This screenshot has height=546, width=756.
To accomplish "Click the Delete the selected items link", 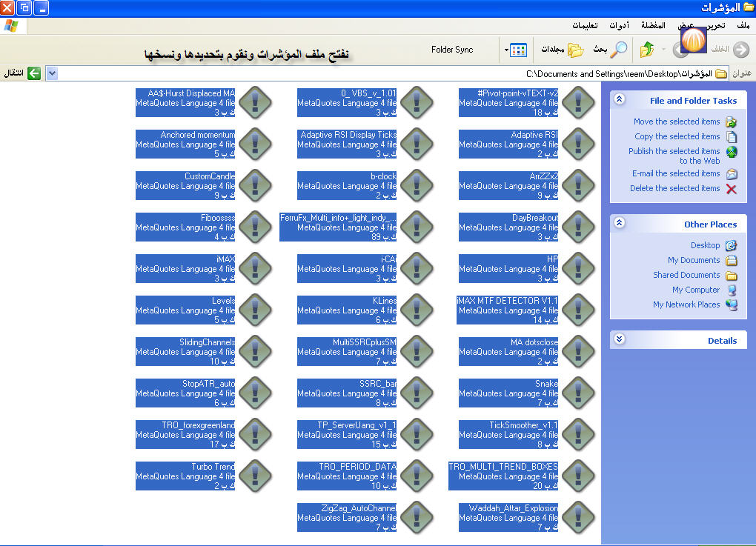I will (x=674, y=188).
